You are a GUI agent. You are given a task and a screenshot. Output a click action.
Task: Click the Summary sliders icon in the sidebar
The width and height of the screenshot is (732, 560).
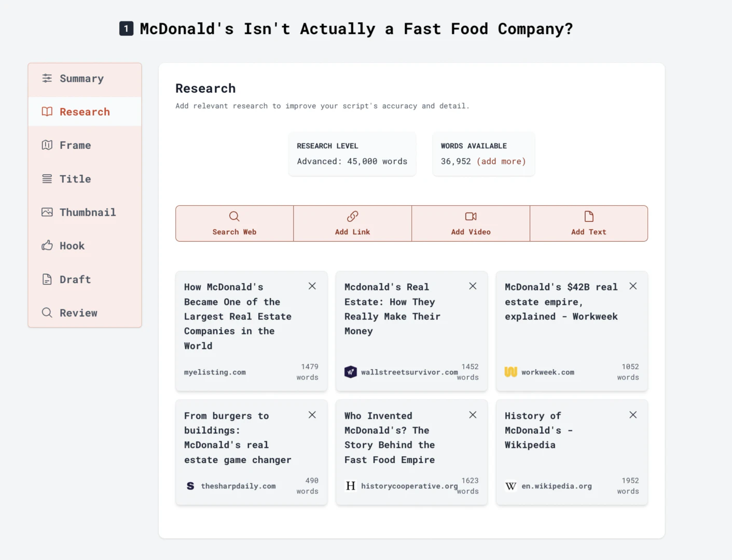(x=47, y=78)
